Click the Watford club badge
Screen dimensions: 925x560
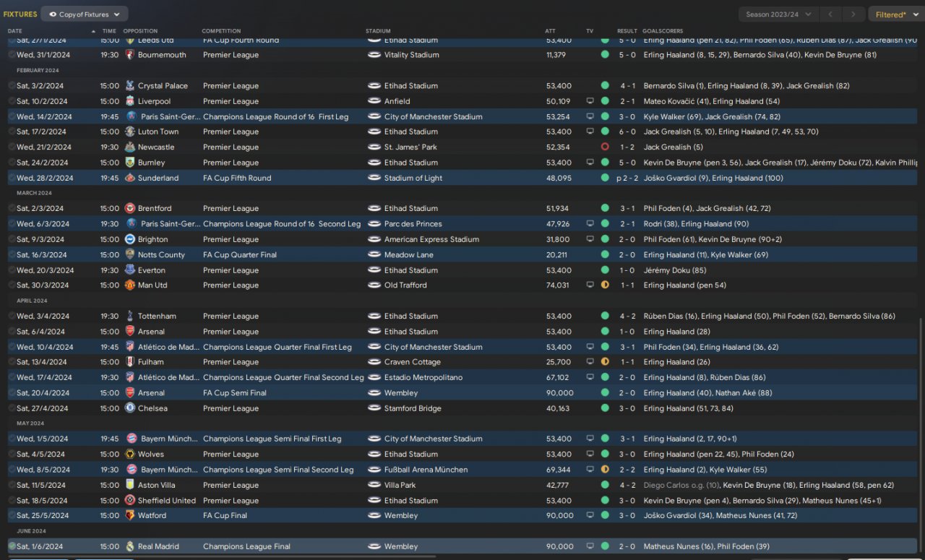coord(130,516)
